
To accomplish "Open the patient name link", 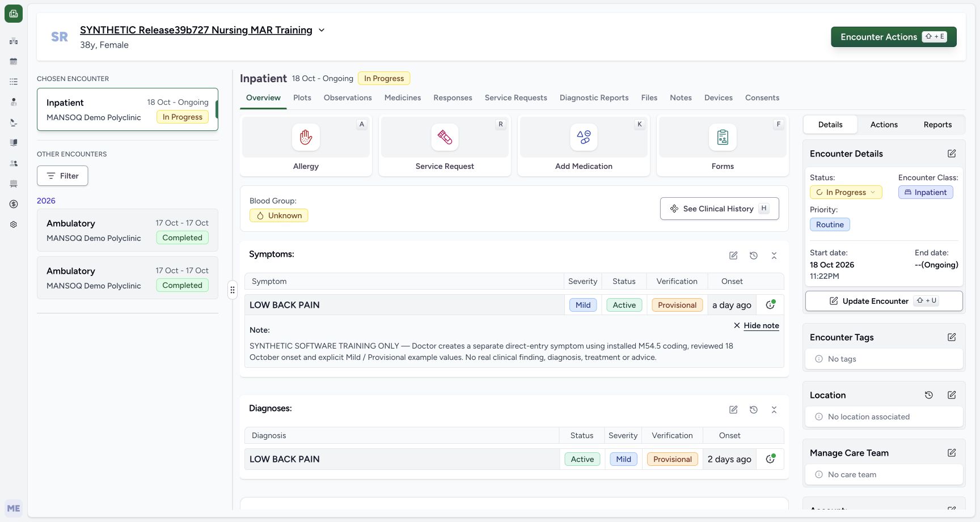I will 196,30.
